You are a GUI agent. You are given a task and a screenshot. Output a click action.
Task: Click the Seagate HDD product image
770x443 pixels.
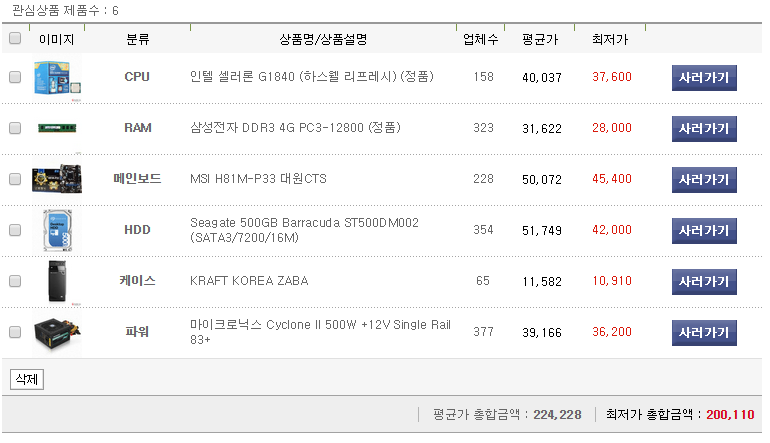coord(57,230)
